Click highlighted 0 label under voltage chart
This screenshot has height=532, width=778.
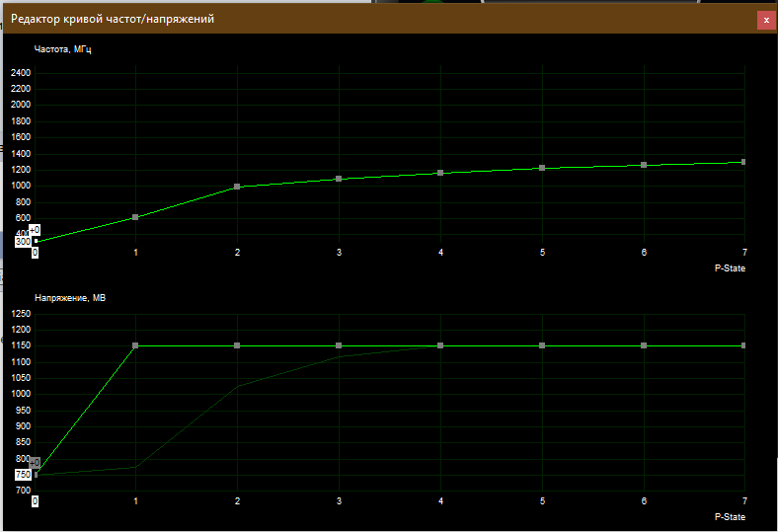pyautogui.click(x=35, y=501)
